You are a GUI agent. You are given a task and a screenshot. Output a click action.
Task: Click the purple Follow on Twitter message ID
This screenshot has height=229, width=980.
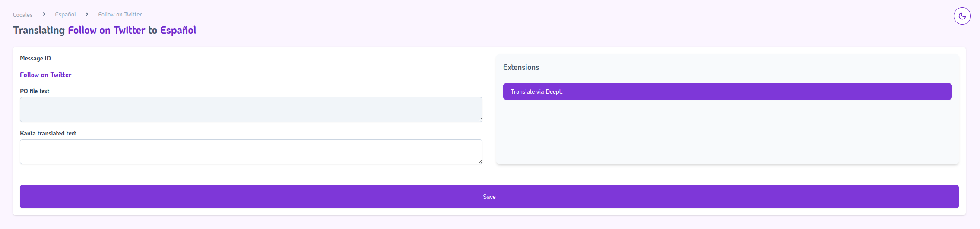point(46,75)
